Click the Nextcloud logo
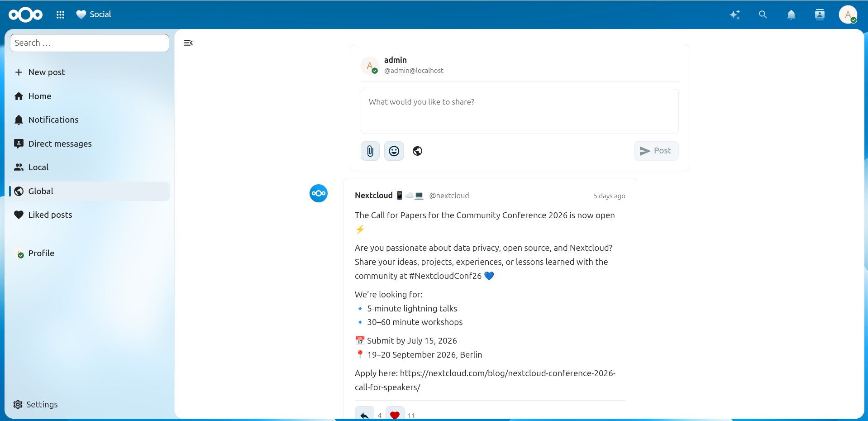The height and width of the screenshot is (421, 868). (26, 14)
